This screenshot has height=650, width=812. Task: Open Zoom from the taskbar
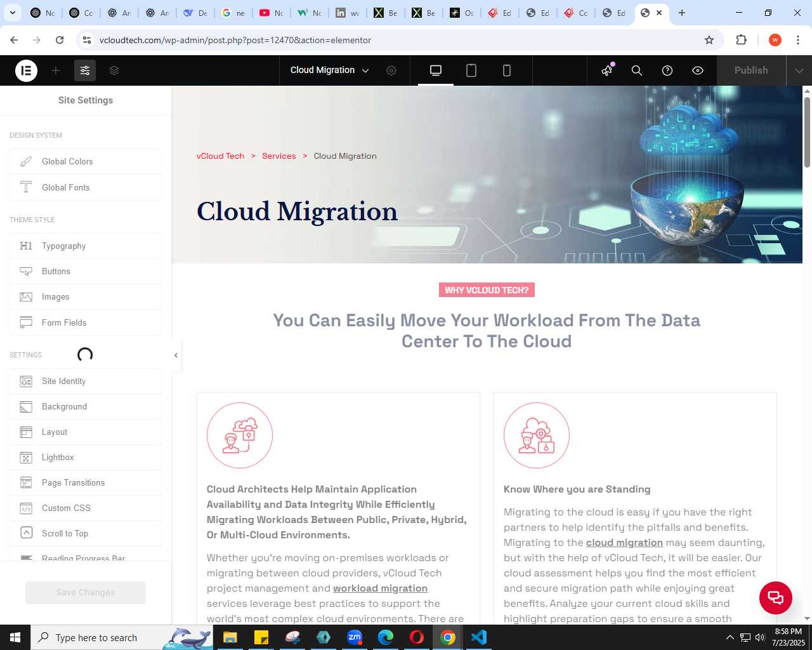355,637
